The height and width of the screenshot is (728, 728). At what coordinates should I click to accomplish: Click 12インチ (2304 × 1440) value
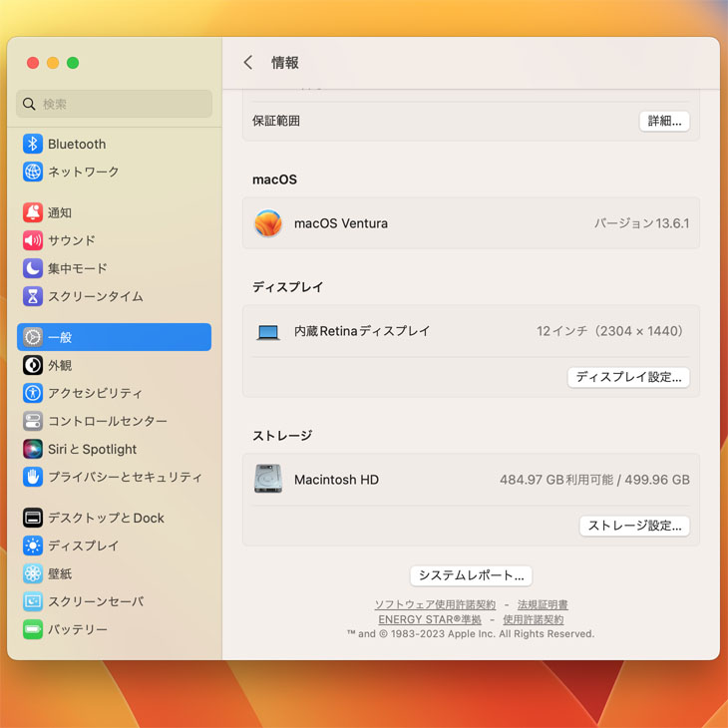(x=611, y=331)
